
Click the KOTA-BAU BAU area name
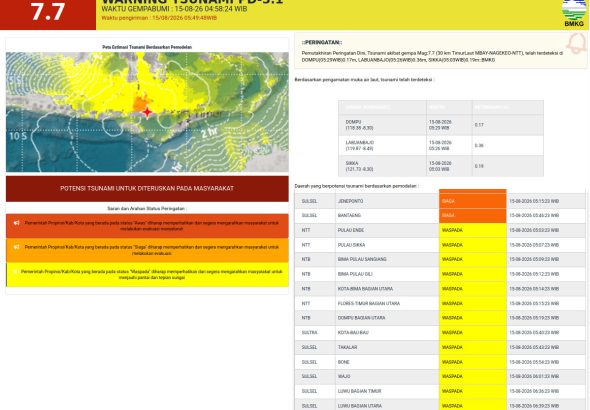click(353, 333)
